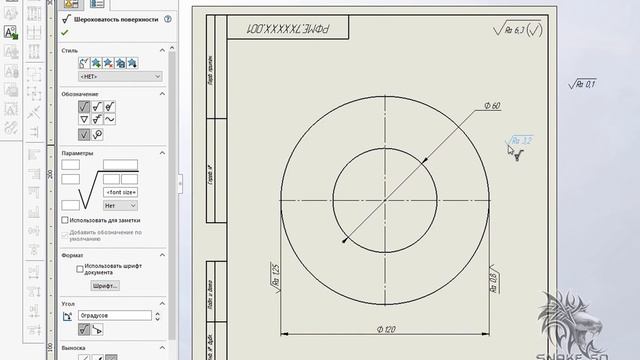The height and width of the screenshot is (360, 640).
Task: Click the Шероховатость поверхности title
Action: (116, 19)
